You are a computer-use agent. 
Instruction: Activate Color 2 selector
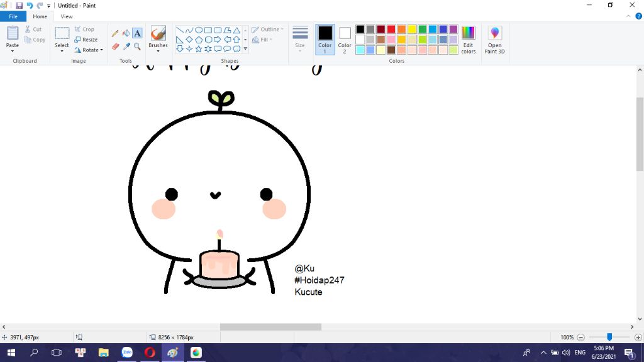click(345, 40)
